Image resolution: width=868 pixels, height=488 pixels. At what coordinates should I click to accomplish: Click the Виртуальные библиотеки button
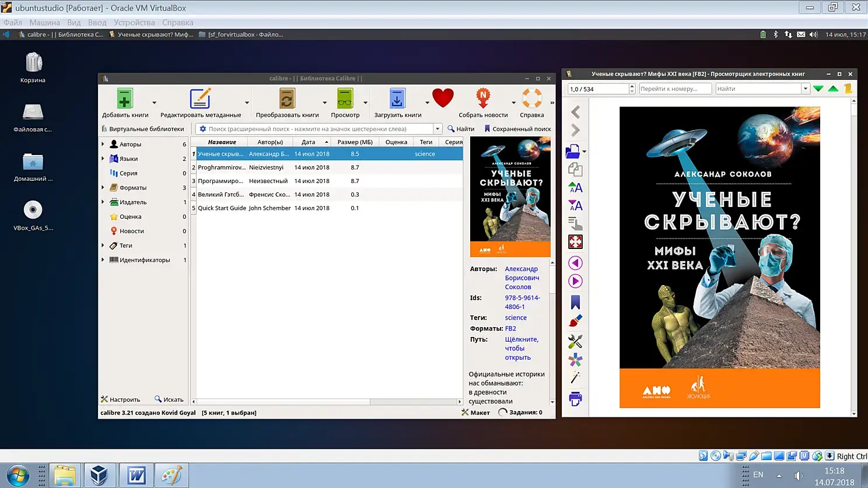coord(143,129)
